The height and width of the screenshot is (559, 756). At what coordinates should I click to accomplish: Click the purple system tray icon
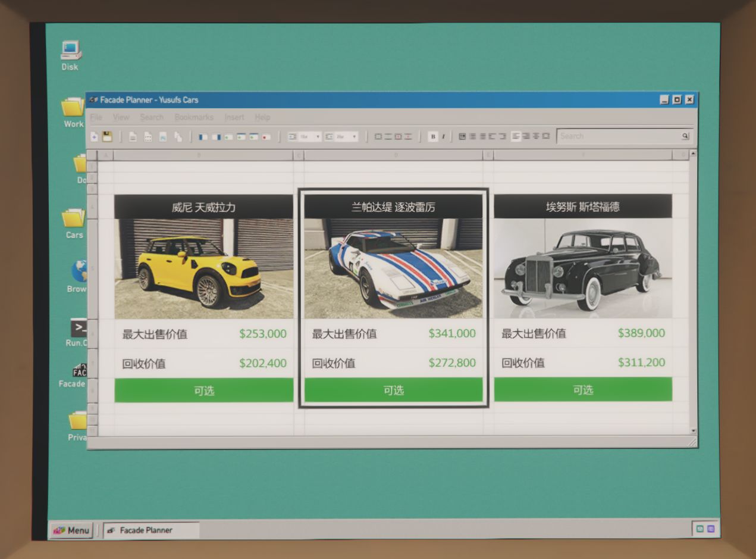pos(710,529)
